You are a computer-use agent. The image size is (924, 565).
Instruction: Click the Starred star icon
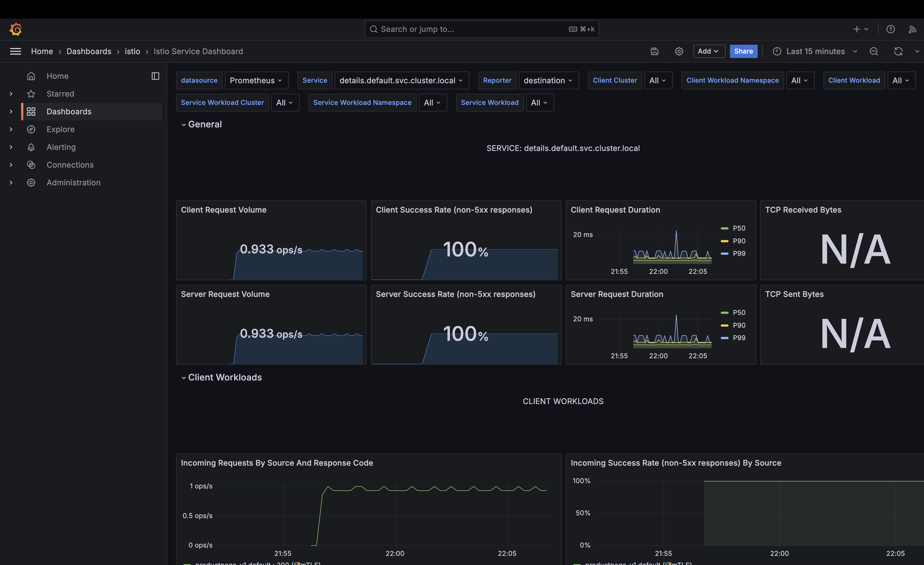(31, 94)
